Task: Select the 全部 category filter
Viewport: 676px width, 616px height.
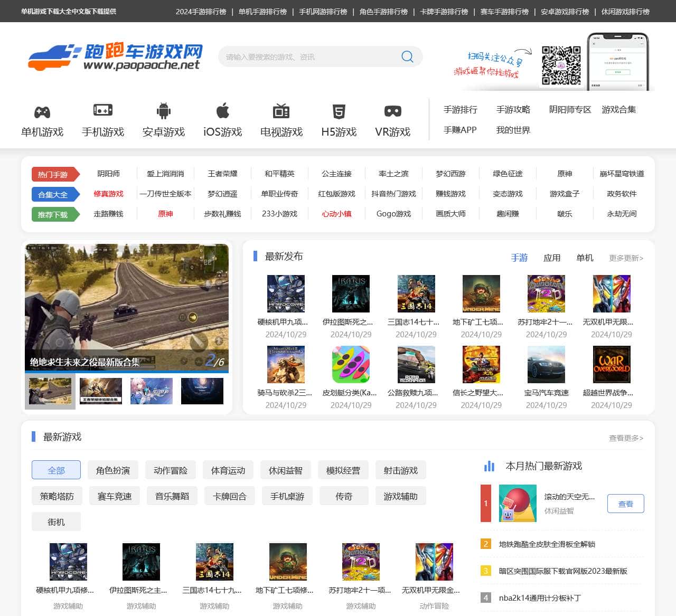Action: click(56, 470)
